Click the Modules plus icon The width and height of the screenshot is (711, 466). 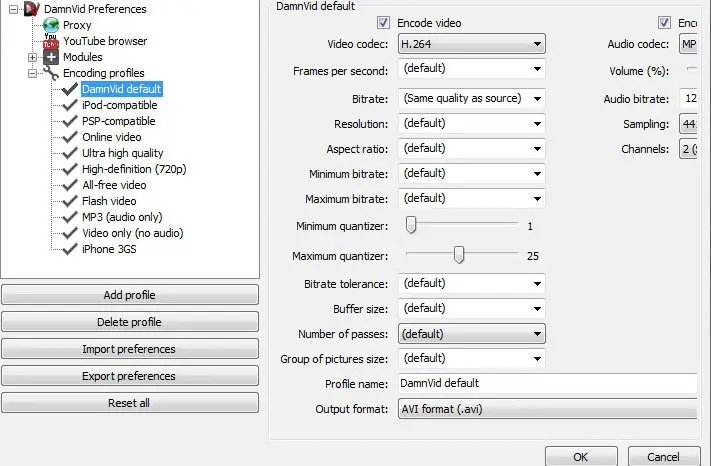click(53, 57)
